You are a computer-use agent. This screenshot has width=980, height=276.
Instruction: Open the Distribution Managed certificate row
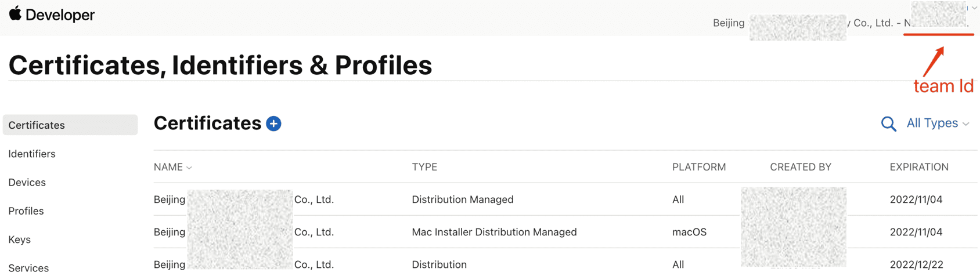(462, 199)
